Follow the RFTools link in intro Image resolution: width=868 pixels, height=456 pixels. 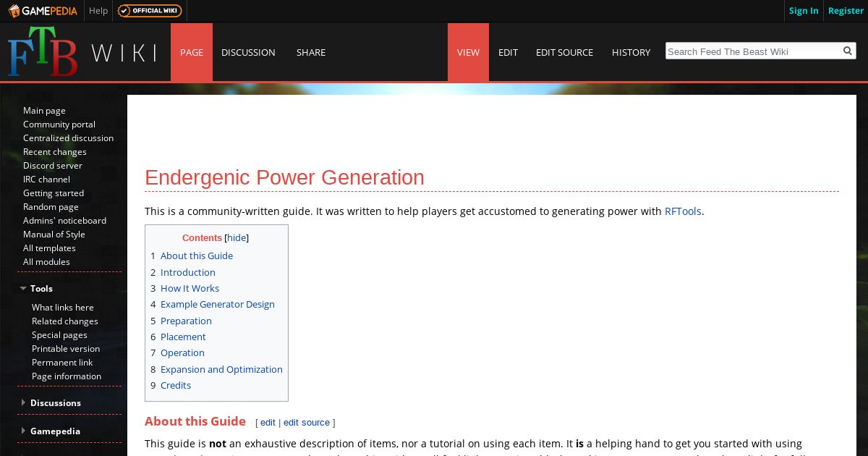pos(683,211)
